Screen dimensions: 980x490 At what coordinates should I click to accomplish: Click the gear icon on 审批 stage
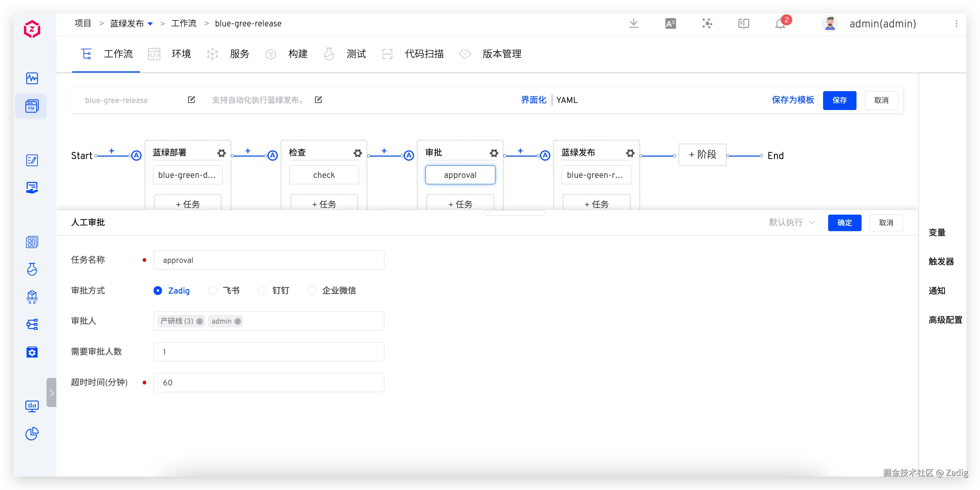(x=494, y=153)
